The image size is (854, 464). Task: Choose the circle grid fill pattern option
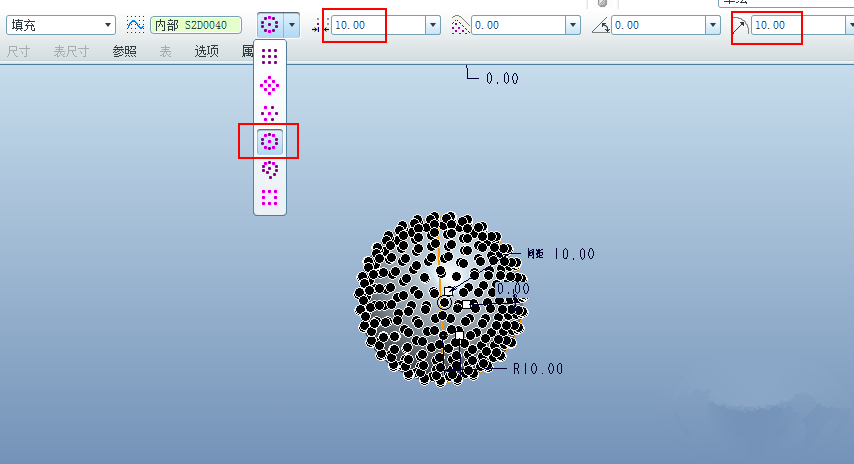tap(270, 142)
